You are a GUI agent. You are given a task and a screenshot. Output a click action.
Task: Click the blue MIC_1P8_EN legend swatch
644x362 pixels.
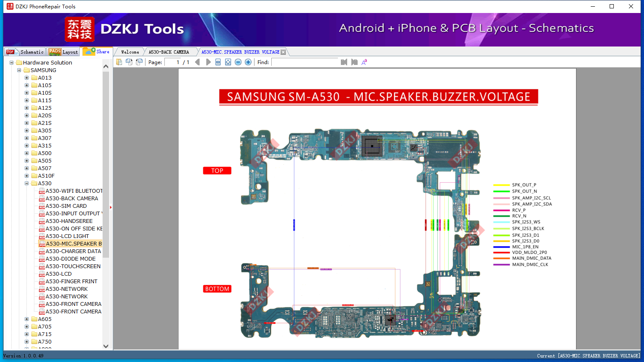(501, 247)
